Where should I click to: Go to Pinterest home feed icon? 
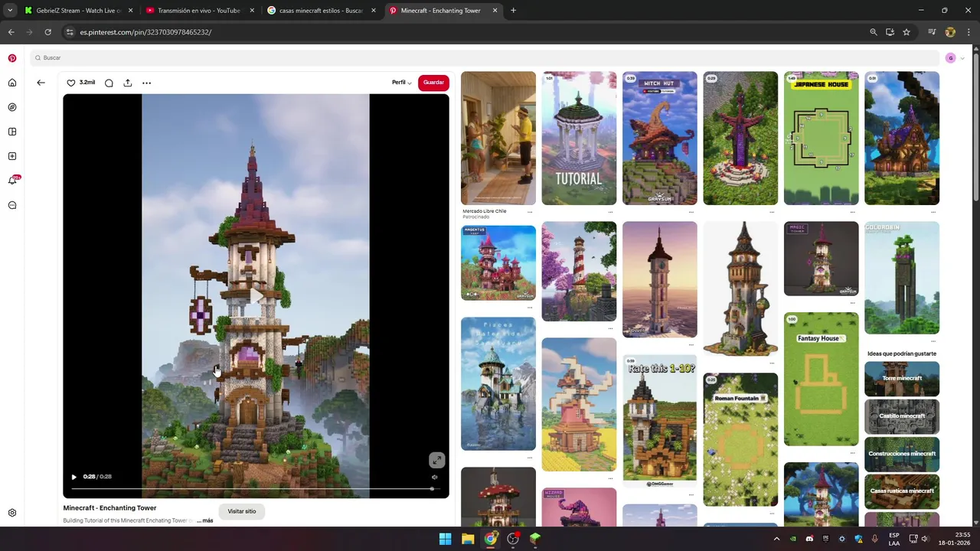tap(12, 83)
